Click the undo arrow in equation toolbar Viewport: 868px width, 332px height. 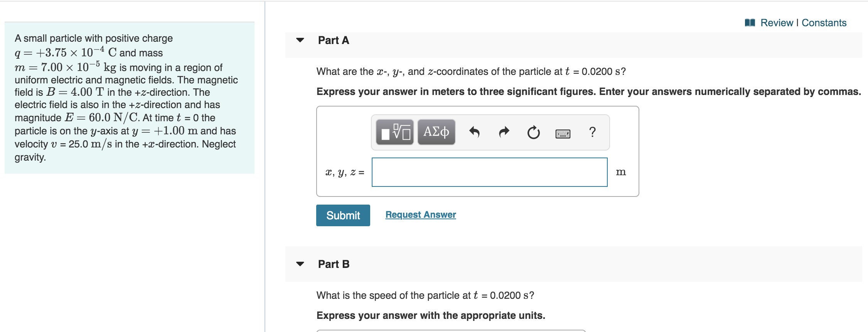tap(474, 132)
